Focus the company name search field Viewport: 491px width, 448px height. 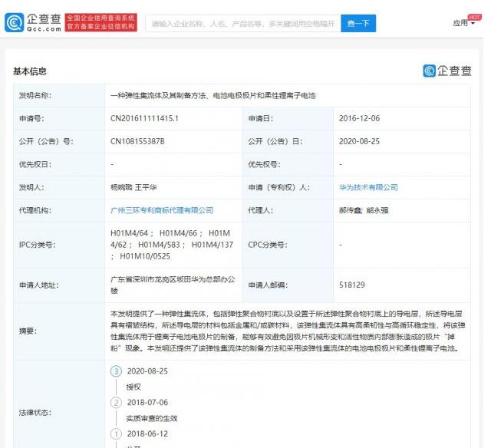[243, 23]
